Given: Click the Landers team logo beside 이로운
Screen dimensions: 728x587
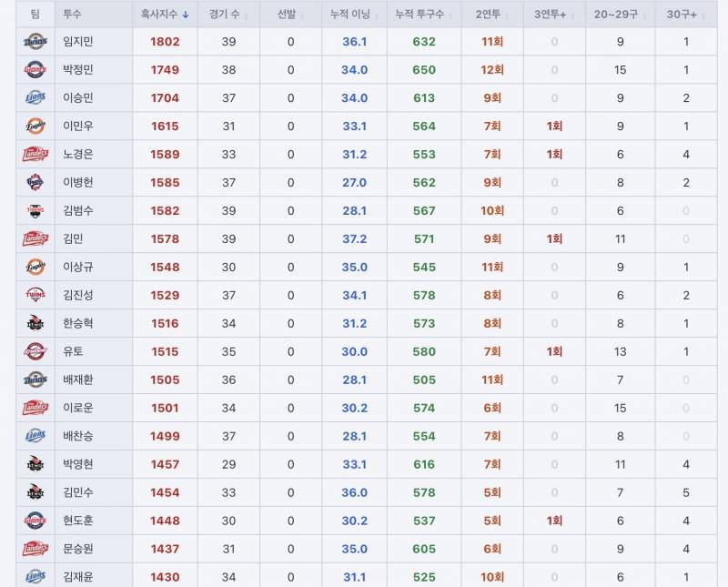Looking at the screenshot, I should point(35,409).
